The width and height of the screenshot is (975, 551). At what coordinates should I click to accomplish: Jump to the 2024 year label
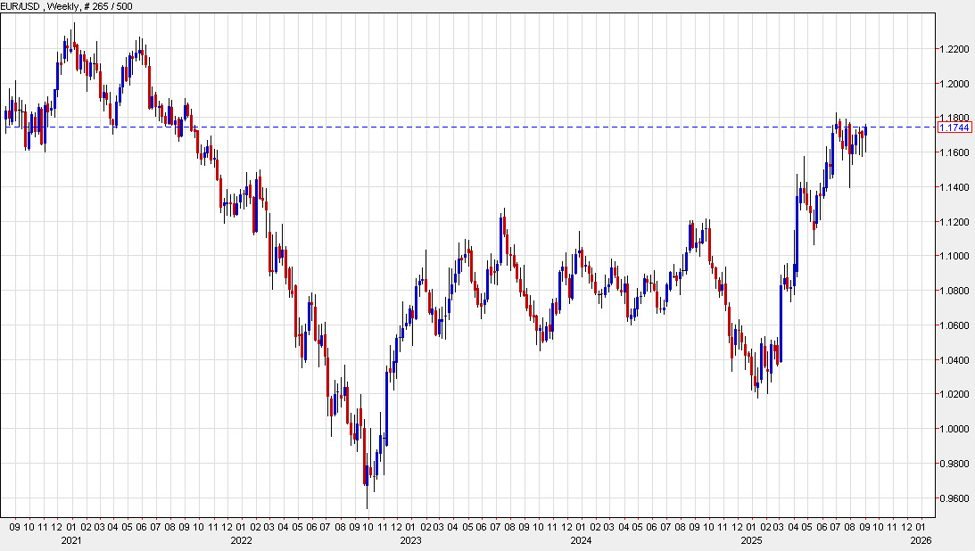tap(580, 540)
